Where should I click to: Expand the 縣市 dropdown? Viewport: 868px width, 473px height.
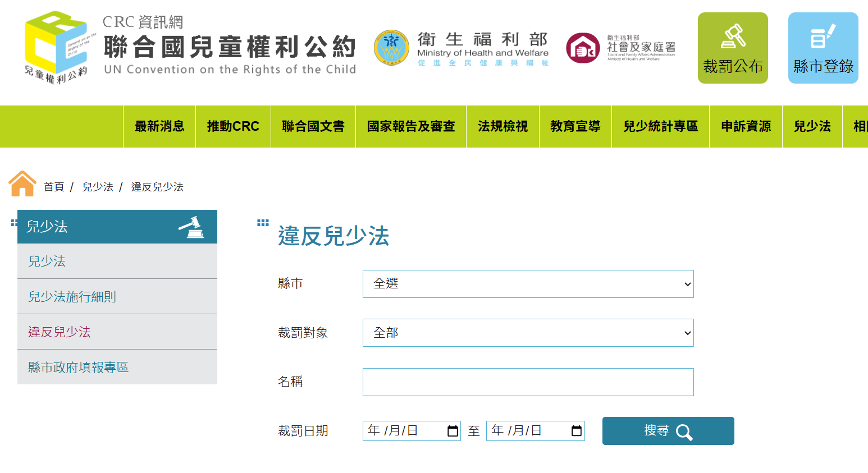click(x=528, y=284)
